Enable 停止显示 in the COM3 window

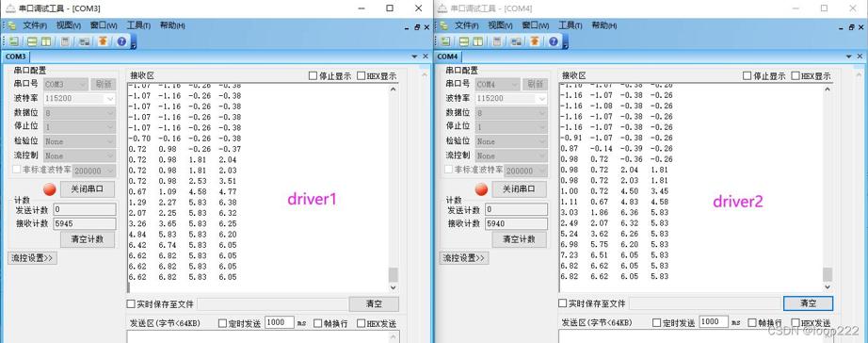pyautogui.click(x=313, y=76)
